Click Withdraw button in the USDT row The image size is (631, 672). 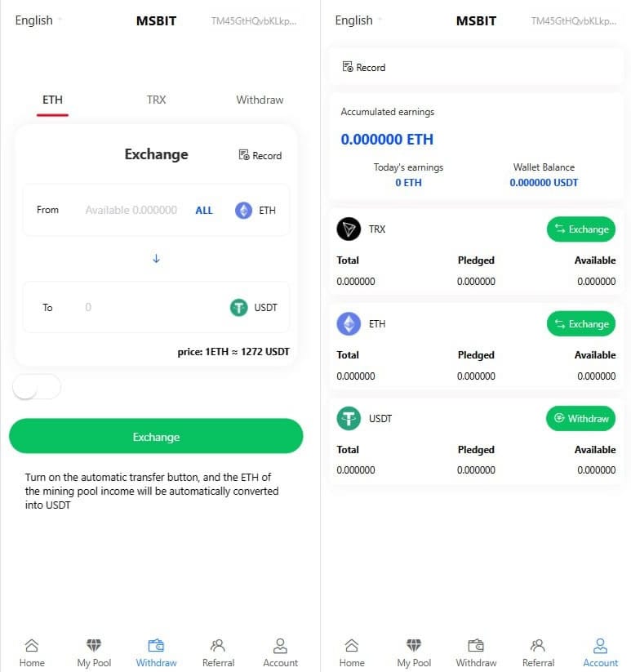click(x=580, y=419)
